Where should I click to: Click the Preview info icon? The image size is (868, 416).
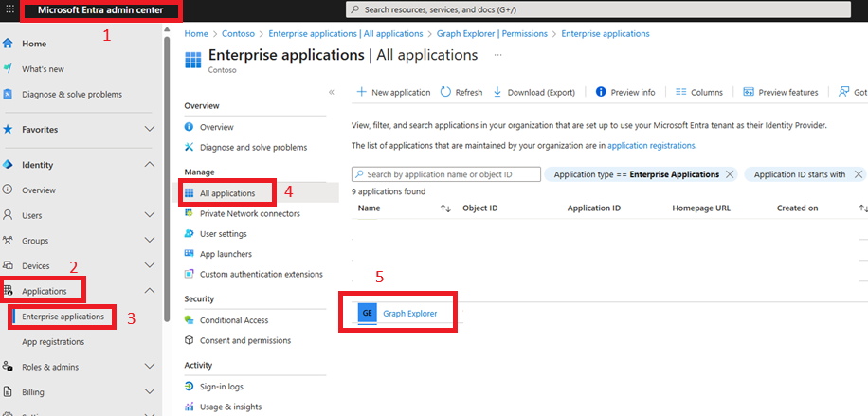click(601, 92)
